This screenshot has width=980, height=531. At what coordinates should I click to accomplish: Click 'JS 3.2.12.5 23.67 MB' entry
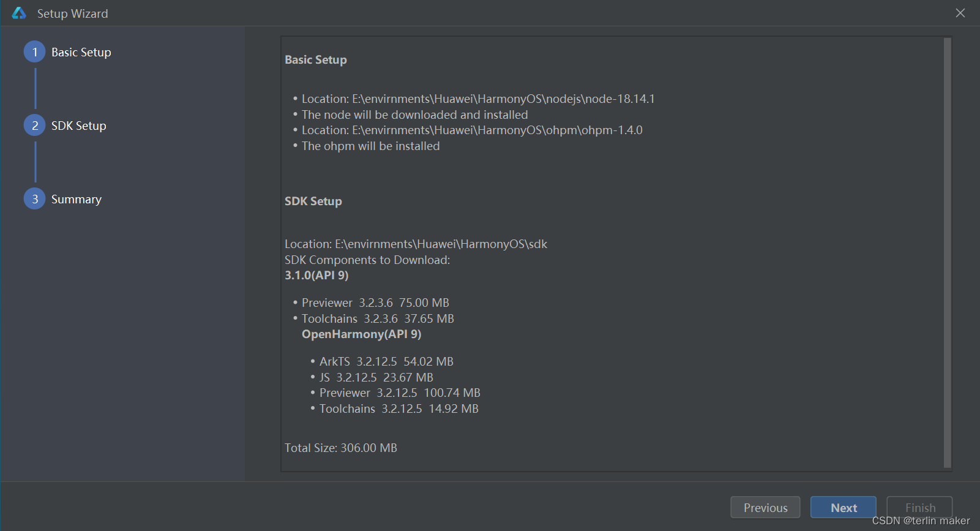click(376, 377)
